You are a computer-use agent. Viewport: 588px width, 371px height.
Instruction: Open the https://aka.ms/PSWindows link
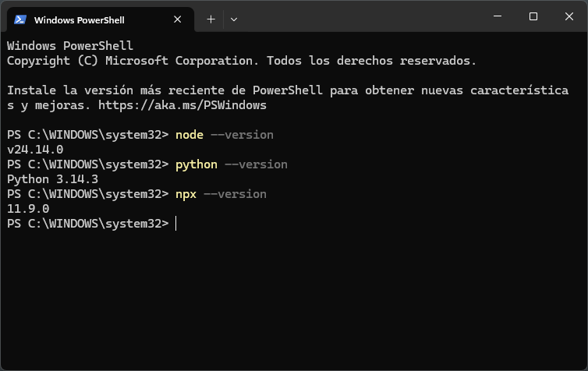(182, 105)
